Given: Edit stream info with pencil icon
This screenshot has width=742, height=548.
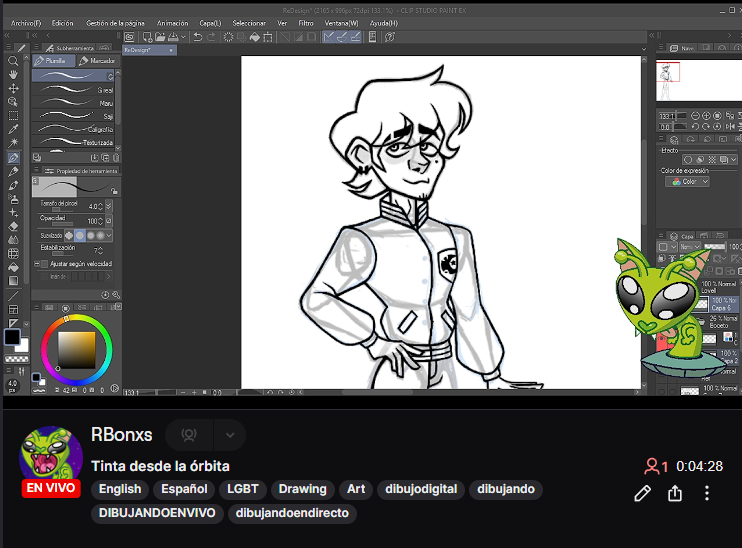Looking at the screenshot, I should (x=642, y=493).
